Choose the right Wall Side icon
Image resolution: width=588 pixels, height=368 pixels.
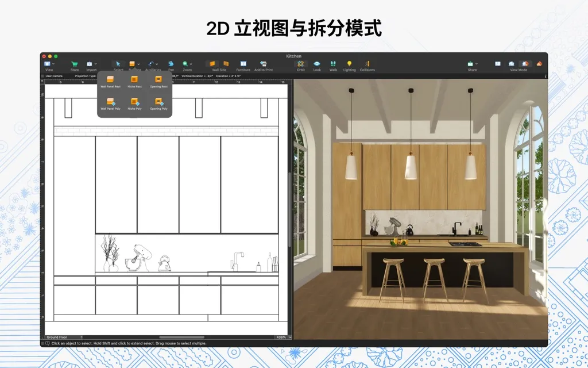coord(226,64)
